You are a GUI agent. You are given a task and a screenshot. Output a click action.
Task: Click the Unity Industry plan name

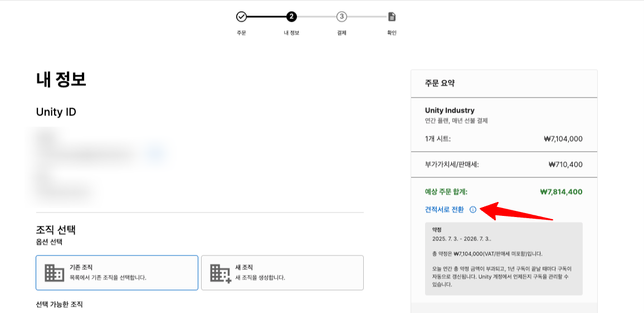point(450,110)
